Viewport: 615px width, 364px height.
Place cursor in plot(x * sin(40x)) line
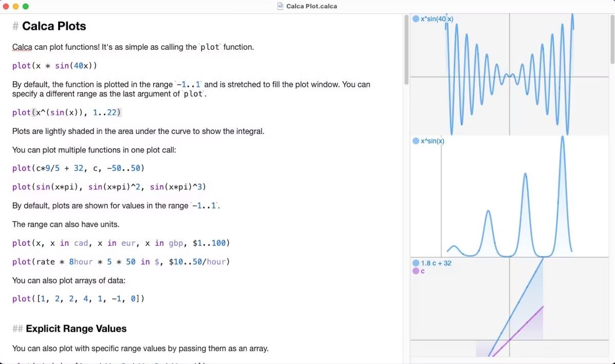(54, 65)
